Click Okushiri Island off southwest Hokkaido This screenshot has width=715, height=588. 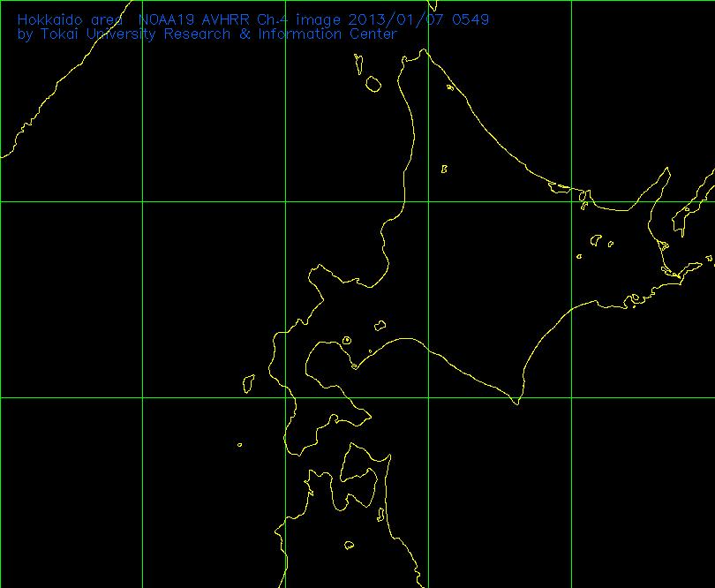click(249, 382)
